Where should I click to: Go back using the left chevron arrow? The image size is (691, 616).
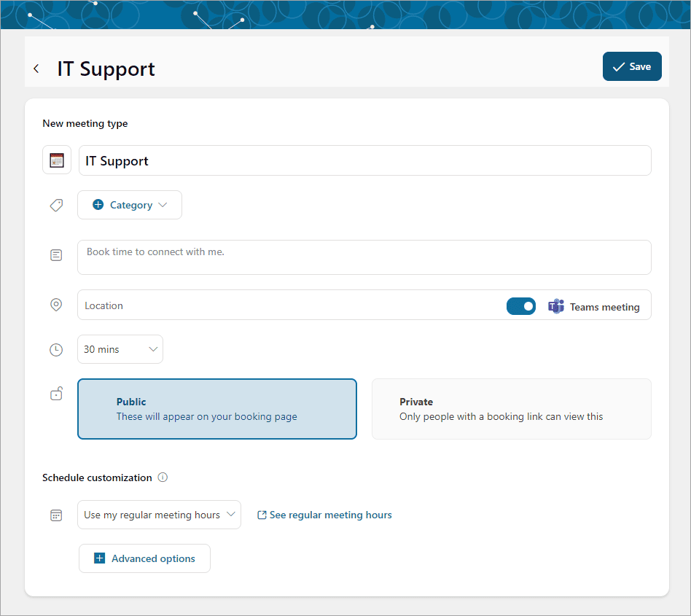[x=36, y=69]
